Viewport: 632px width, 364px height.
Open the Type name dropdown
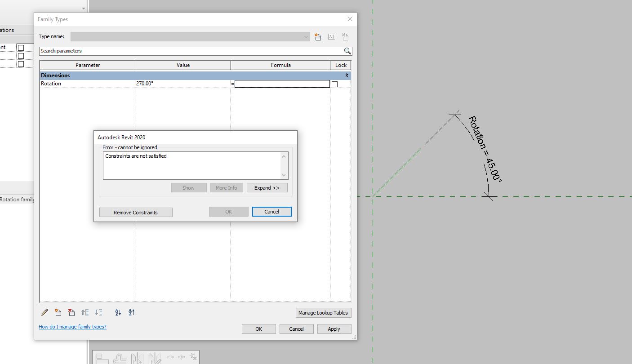click(306, 36)
